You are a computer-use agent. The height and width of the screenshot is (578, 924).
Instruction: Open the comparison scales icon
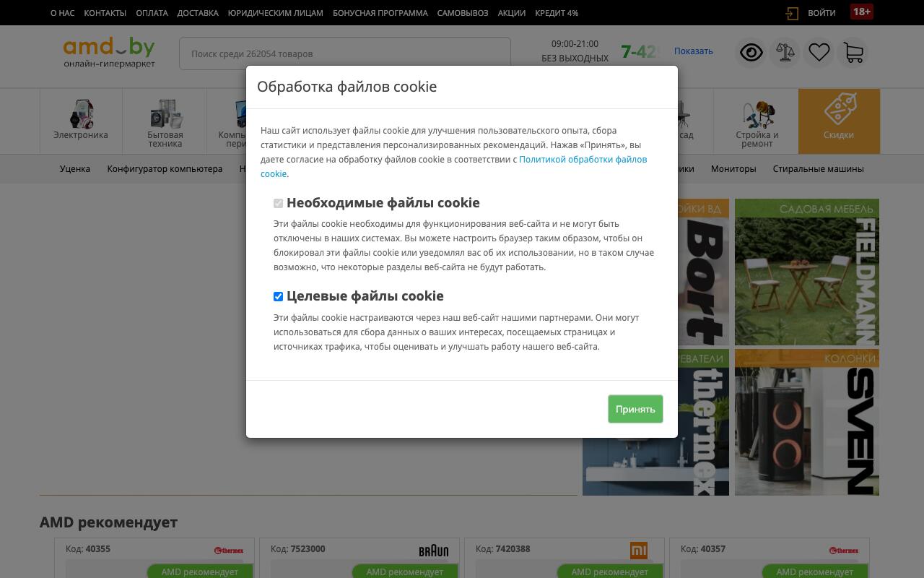click(x=785, y=52)
